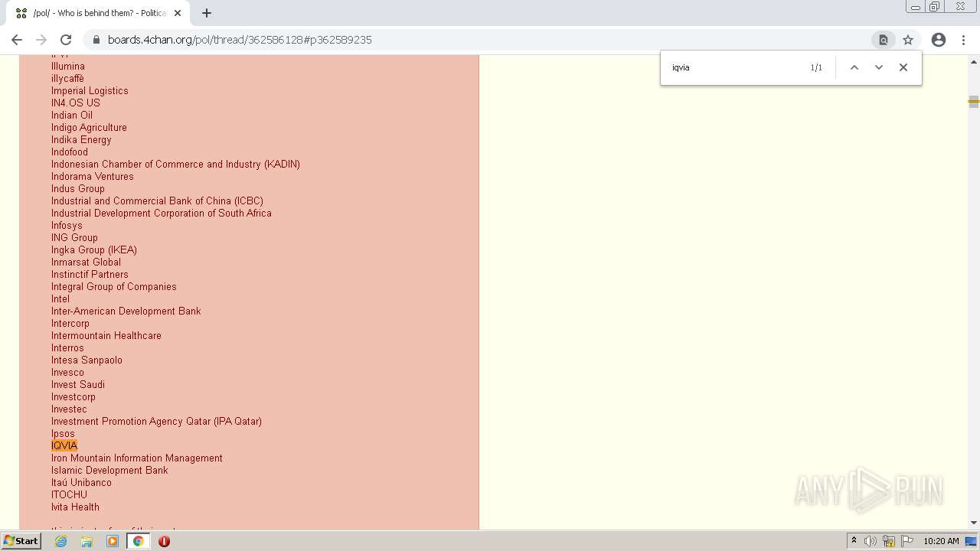Click the Intesa Sanpaolo entry
The height and width of the screenshot is (551, 980).
87,360
